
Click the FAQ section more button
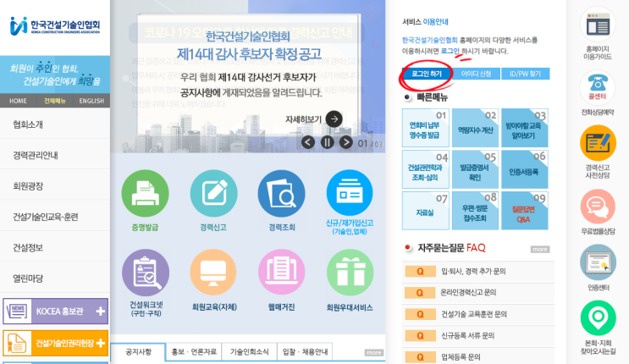point(540,249)
